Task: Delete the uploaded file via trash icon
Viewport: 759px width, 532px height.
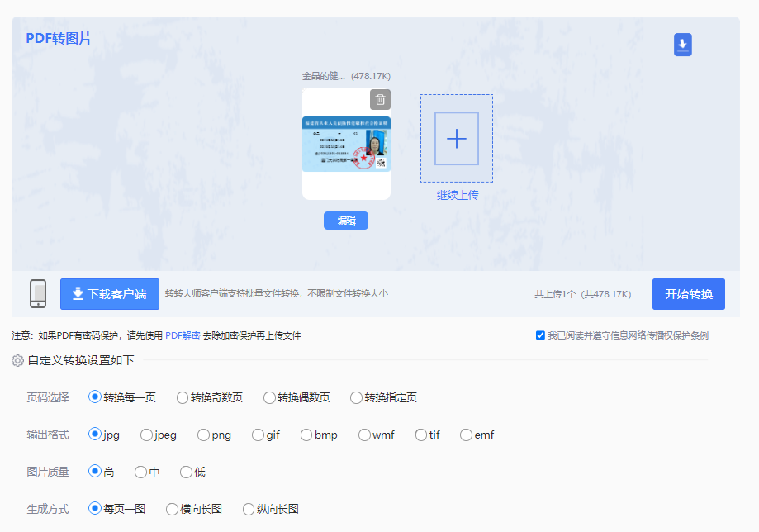Action: (379, 99)
